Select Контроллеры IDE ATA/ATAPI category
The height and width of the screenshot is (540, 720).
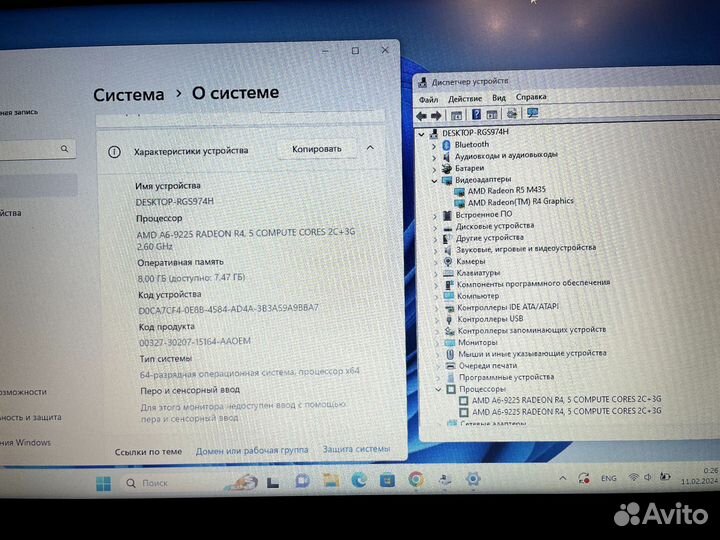point(507,307)
